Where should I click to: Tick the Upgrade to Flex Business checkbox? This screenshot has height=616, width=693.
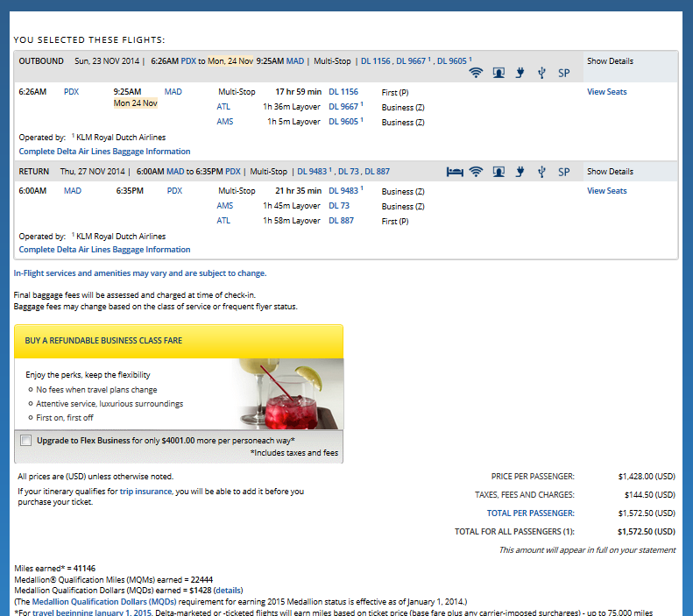(x=25, y=441)
